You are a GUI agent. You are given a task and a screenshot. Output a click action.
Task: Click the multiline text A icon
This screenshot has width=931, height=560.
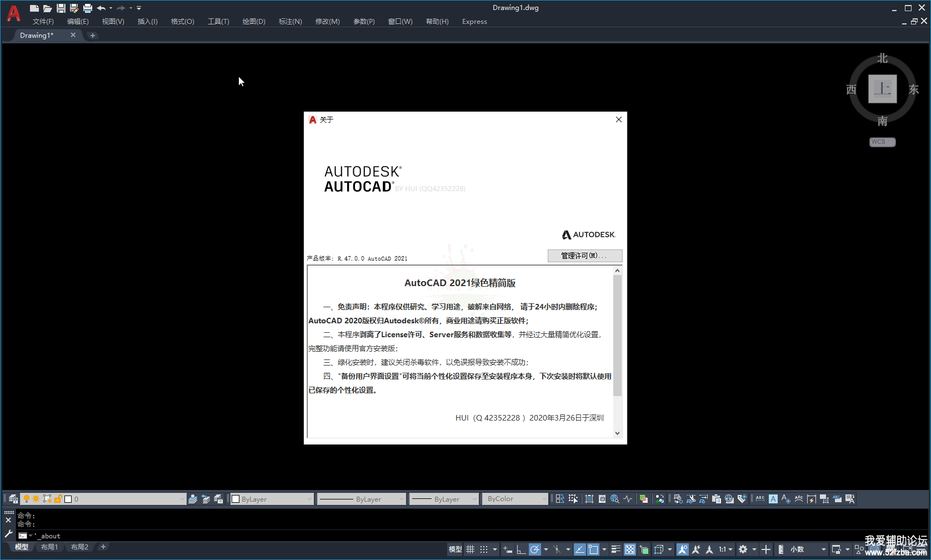773,499
